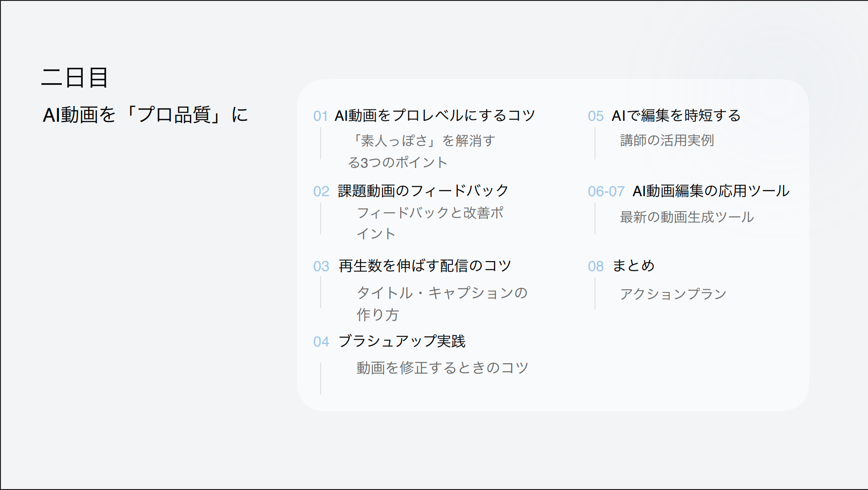Select the heading まとめ
The height and width of the screenshot is (490, 868).
pos(633,266)
